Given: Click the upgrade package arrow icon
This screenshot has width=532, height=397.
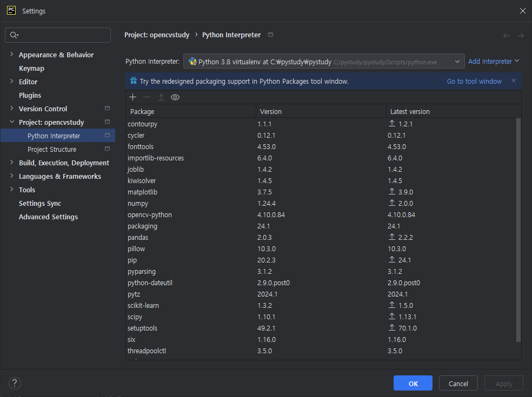Looking at the screenshot, I should [x=161, y=97].
